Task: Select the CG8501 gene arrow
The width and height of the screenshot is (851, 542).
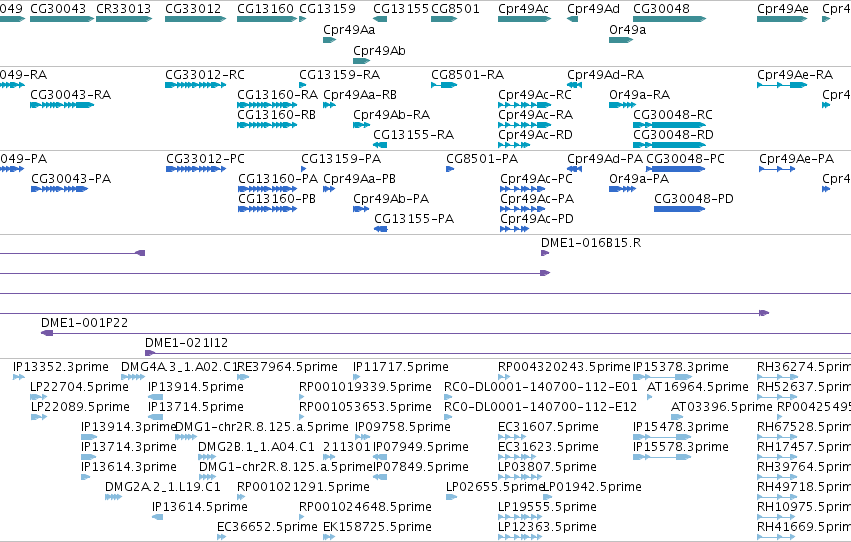Action: click(444, 19)
